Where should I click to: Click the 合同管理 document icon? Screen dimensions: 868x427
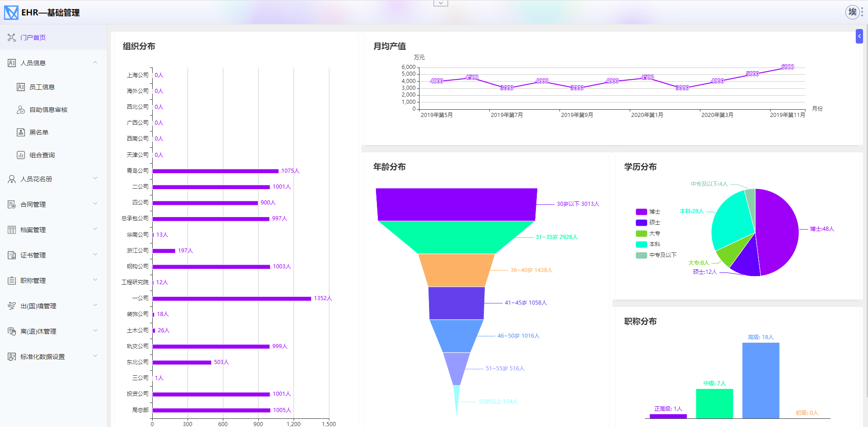tap(12, 204)
